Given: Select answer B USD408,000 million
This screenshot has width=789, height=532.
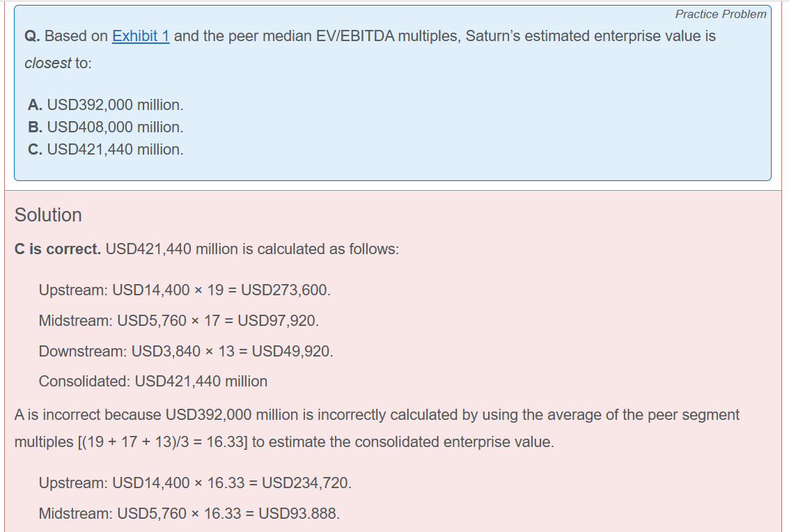Looking at the screenshot, I should tap(106, 127).
